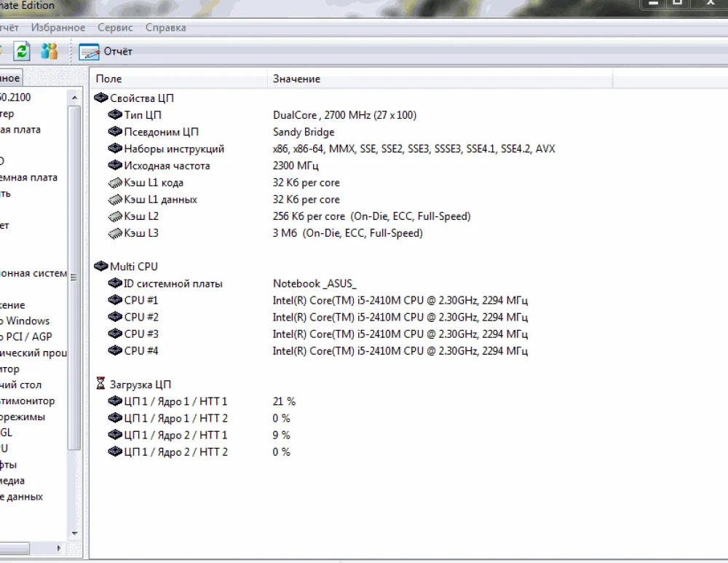This screenshot has height=563, width=728.
Task: Select the Sandy Bridge value
Action: coord(304,132)
